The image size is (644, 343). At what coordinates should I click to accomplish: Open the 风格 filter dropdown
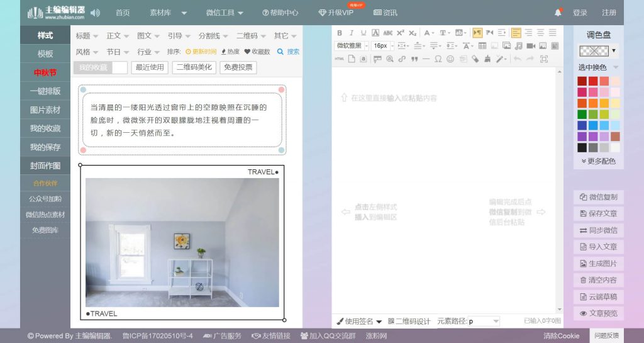click(87, 52)
